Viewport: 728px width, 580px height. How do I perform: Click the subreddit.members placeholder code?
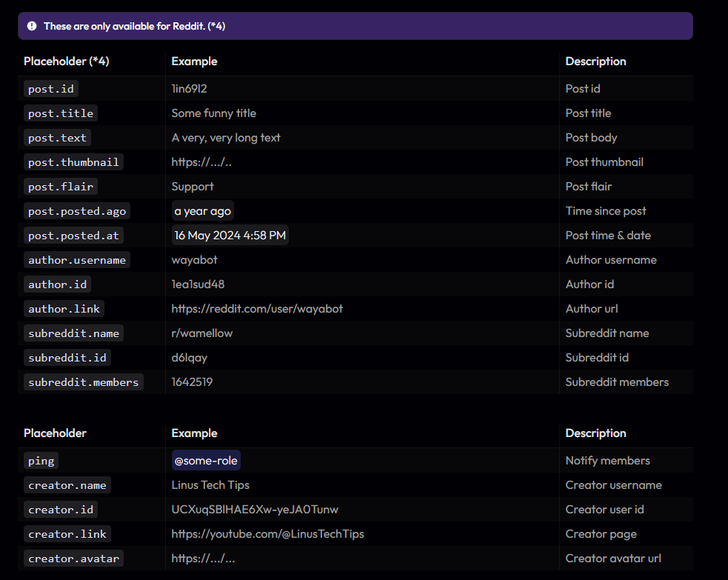(x=83, y=382)
